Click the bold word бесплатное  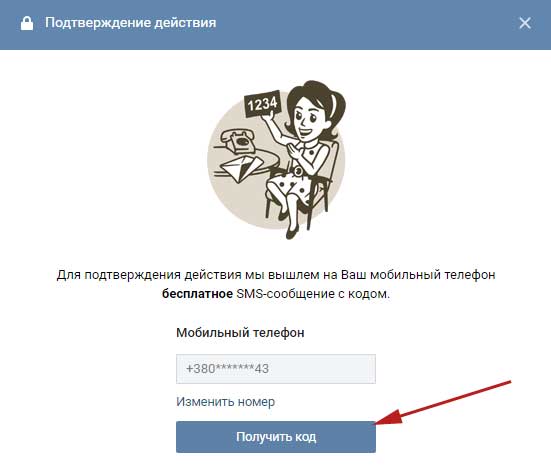tap(197, 293)
